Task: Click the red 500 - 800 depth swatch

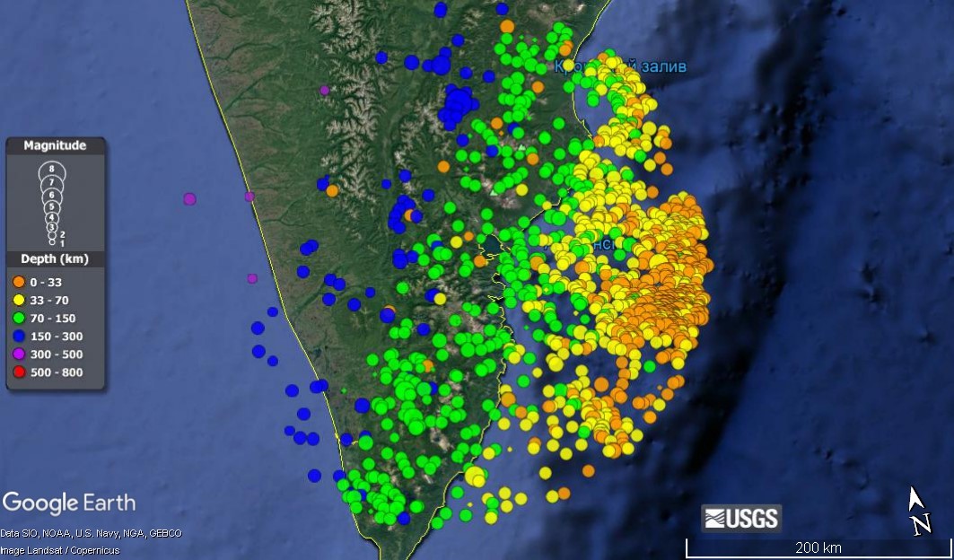Action: click(x=19, y=372)
